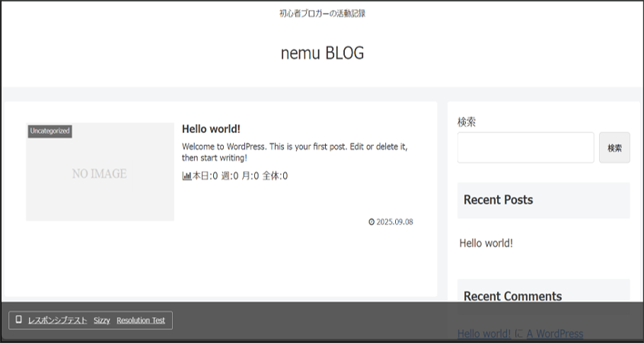Open the Hello world! post title in main content
This screenshot has height=343, width=644.
(211, 129)
